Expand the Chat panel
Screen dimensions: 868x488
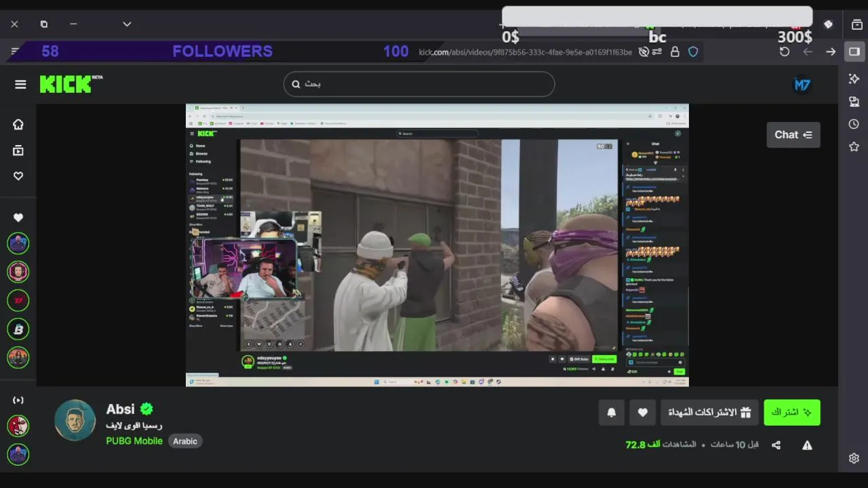point(793,135)
